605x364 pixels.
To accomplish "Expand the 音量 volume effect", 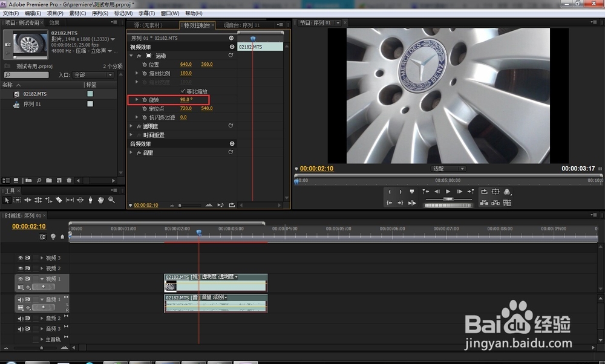I will coord(131,153).
